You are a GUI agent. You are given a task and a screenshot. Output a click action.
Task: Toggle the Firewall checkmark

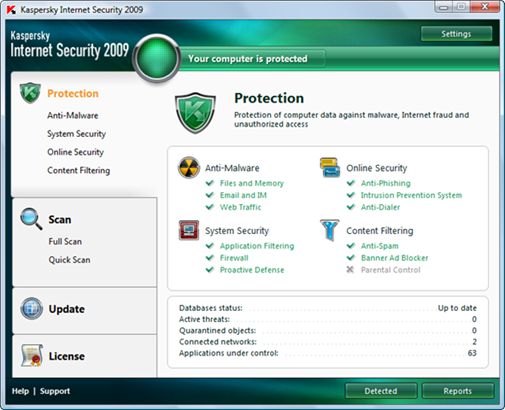click(210, 258)
